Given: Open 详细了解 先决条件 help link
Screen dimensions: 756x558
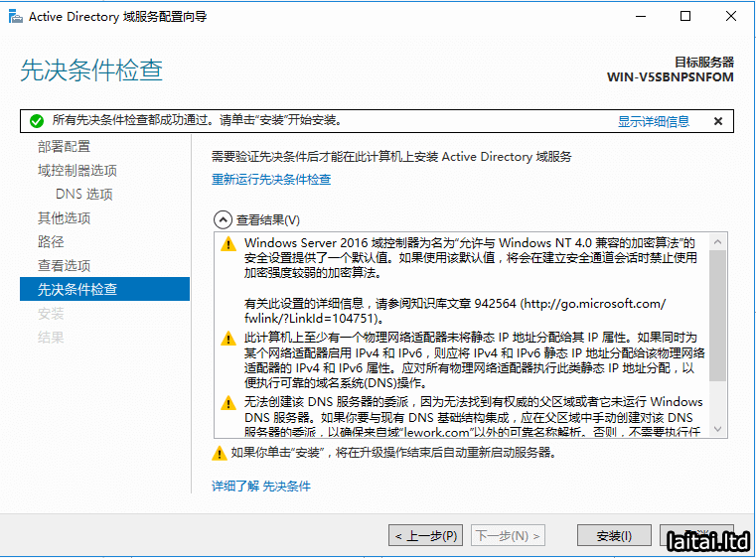Looking at the screenshot, I should click(x=261, y=487).
